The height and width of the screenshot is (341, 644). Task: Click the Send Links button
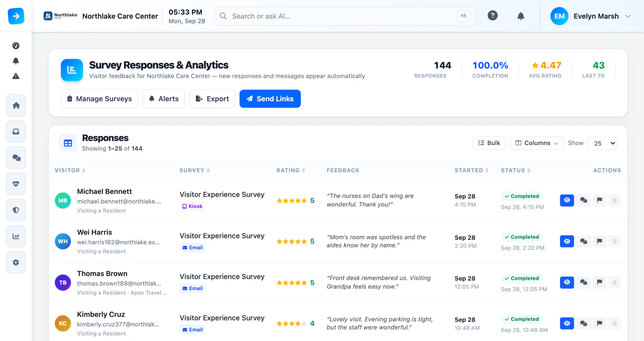[270, 99]
